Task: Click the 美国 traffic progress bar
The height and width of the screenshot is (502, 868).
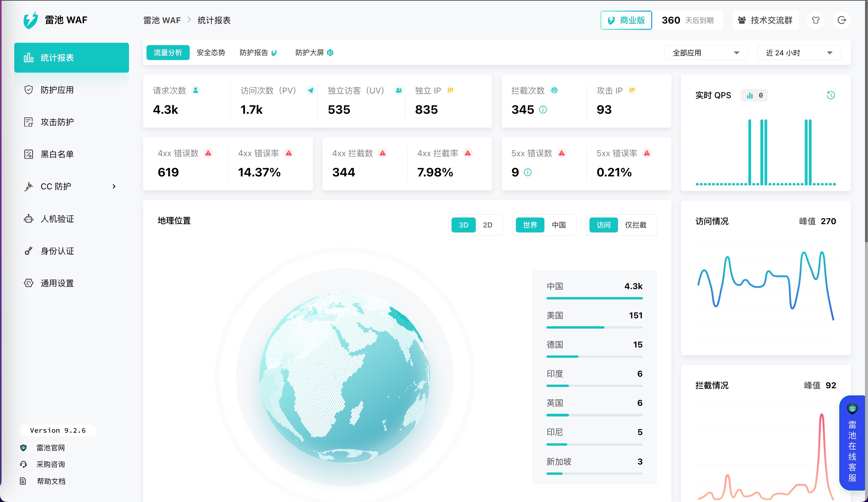Action: 594,327
